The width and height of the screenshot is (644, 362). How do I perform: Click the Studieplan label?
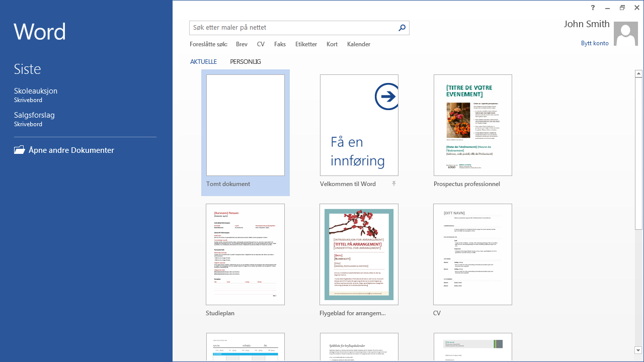coord(220,313)
